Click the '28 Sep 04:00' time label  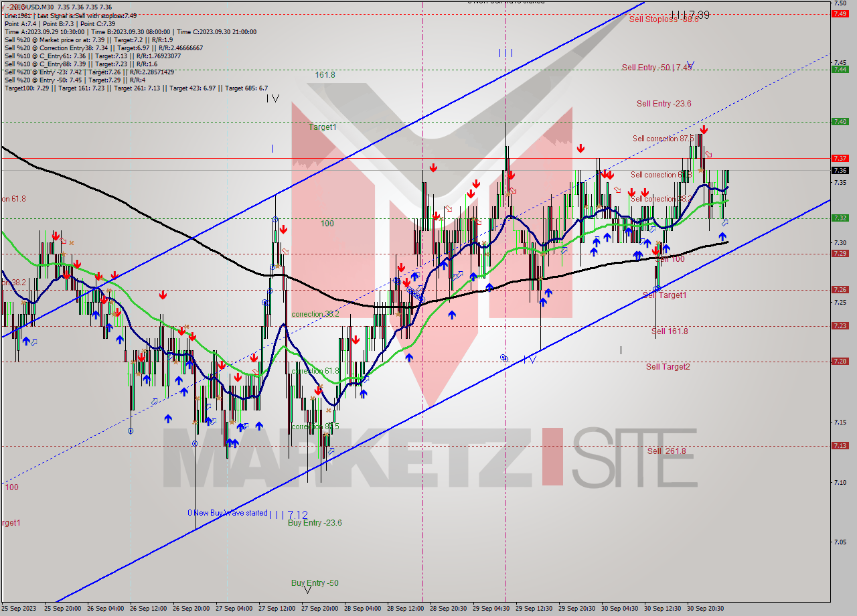tap(362, 609)
